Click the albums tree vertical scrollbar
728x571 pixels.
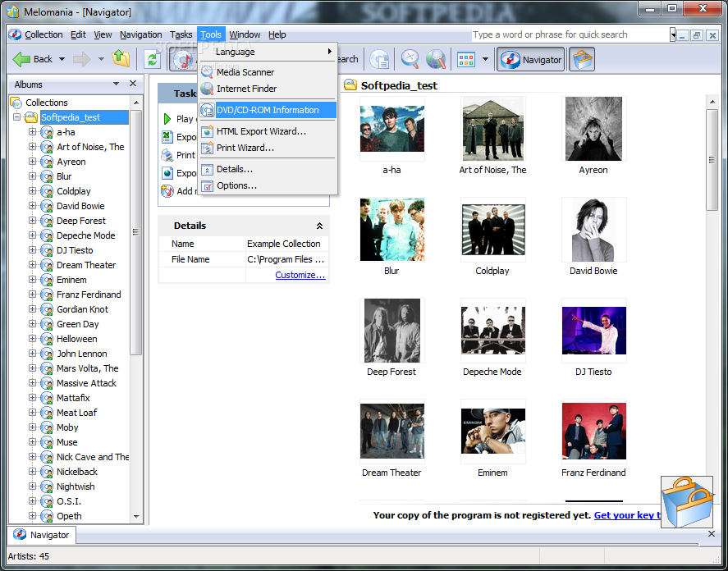(x=136, y=232)
